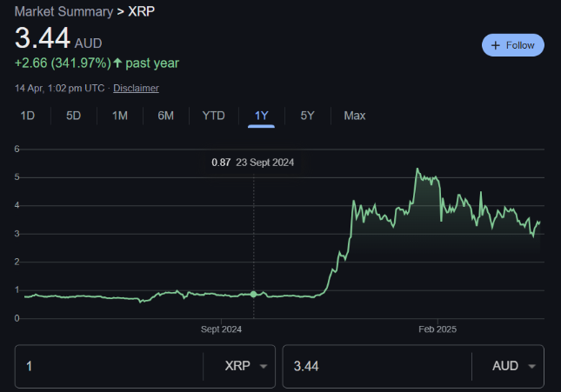Open the Disclaimer link
This screenshot has height=392, width=561.
pyautogui.click(x=136, y=88)
